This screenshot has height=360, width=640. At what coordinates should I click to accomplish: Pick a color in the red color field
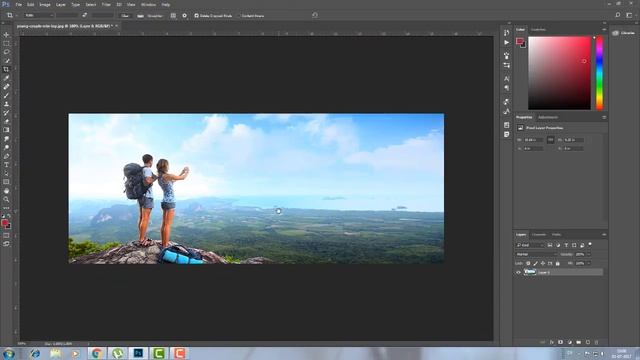[x=559, y=73]
